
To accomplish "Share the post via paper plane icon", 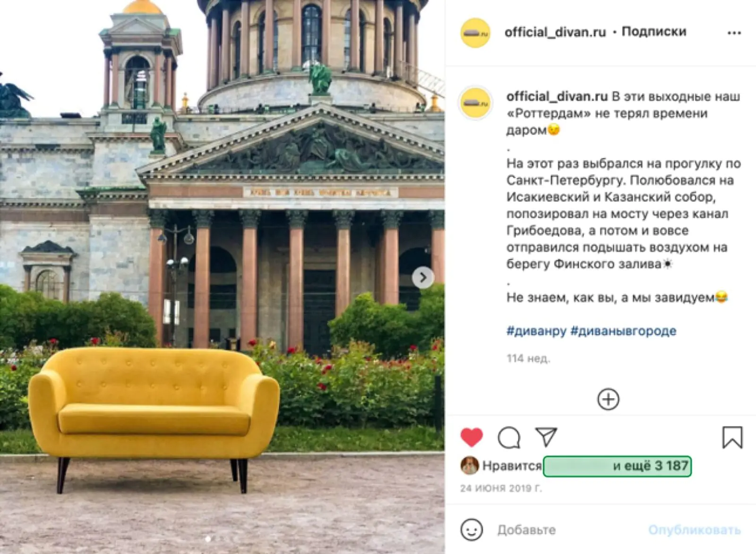I will (546, 437).
